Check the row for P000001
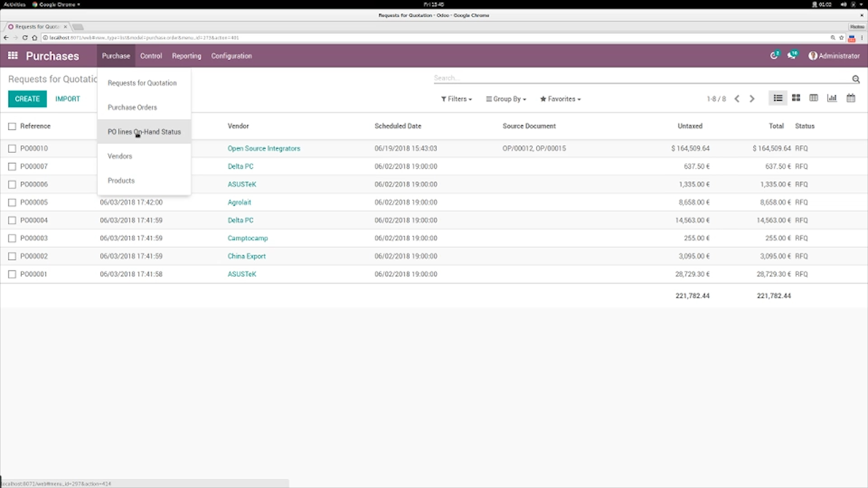Screen dimensions: 868x488 (12, 274)
